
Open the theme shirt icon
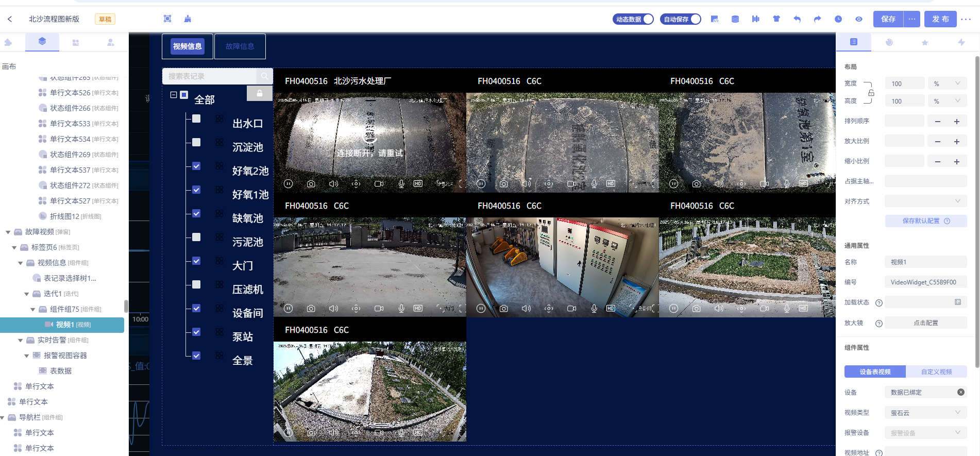(x=776, y=19)
